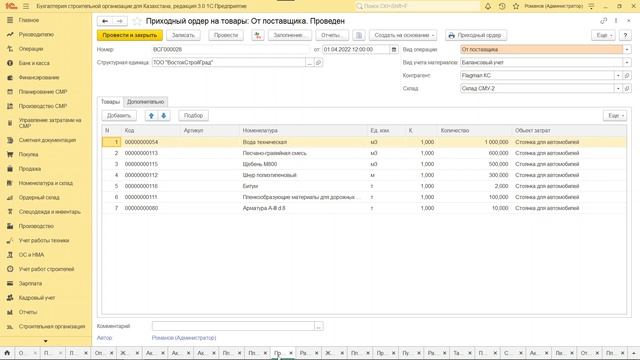Click the Комментарий input field
This screenshot has height=360, width=640.
pos(233,326)
